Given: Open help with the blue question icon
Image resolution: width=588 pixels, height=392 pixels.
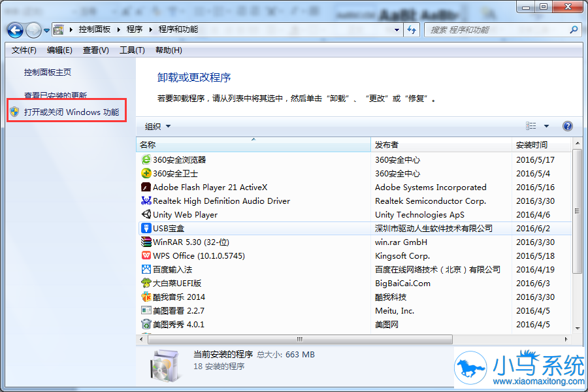Looking at the screenshot, I should tap(568, 126).
